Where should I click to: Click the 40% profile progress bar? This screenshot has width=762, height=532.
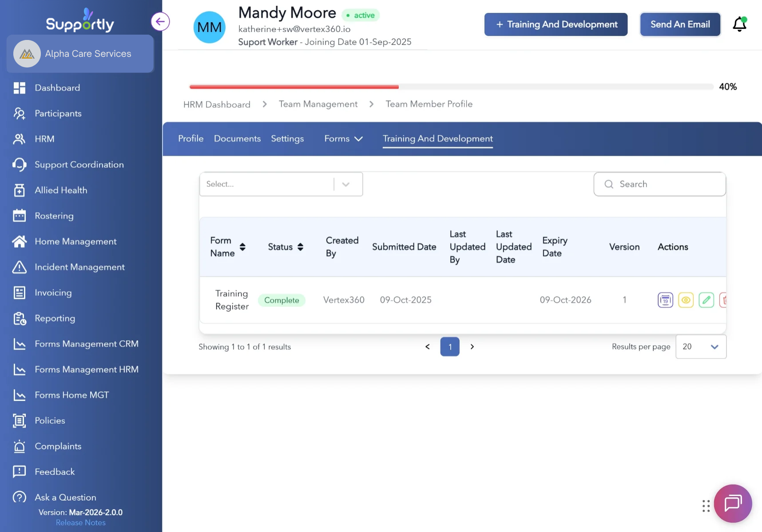[451, 87]
